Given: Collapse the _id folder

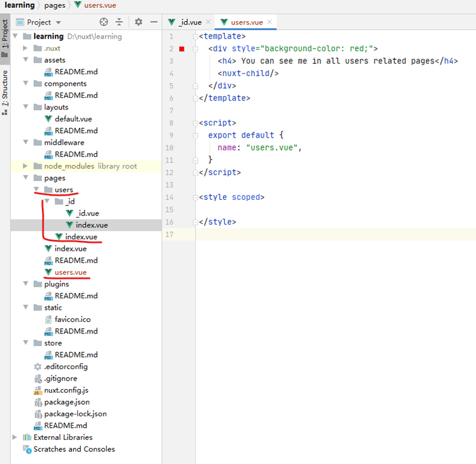Looking at the screenshot, I should pos(47,201).
